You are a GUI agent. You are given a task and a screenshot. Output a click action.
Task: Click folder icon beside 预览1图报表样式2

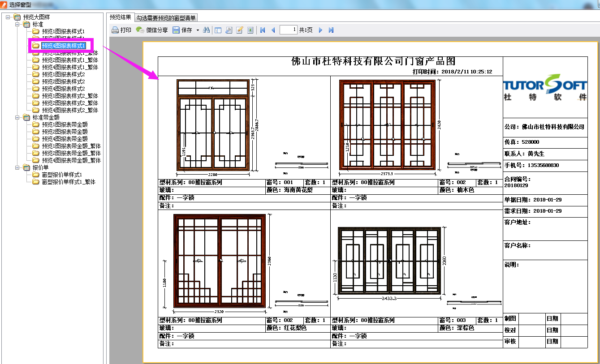(x=35, y=74)
